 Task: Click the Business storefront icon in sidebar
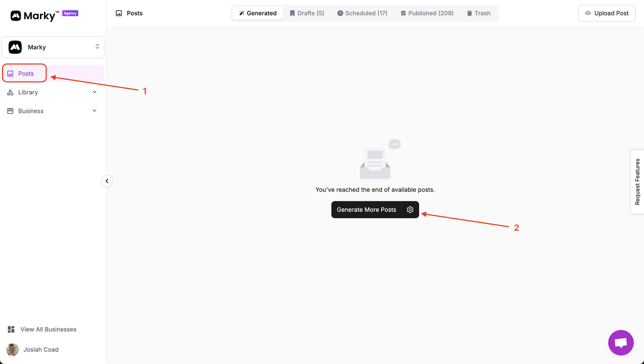pos(10,111)
